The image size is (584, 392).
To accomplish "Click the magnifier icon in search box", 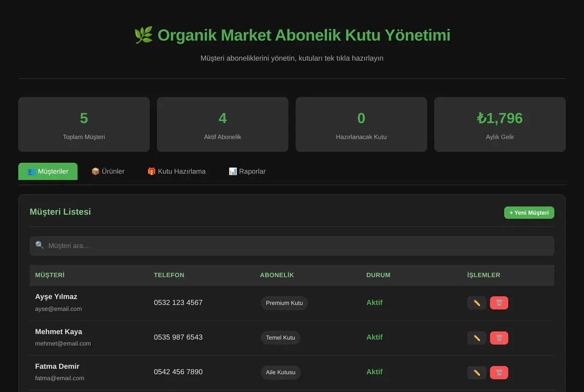I will [x=39, y=245].
